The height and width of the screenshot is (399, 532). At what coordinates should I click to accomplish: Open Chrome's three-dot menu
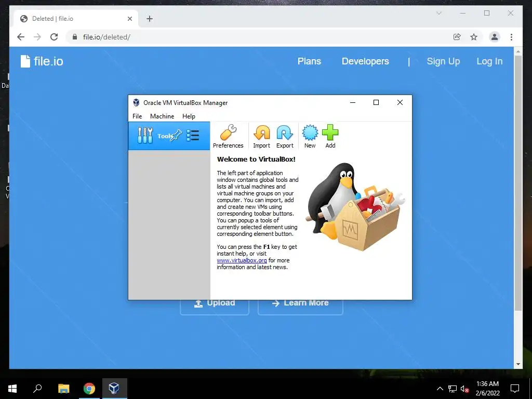(511, 37)
